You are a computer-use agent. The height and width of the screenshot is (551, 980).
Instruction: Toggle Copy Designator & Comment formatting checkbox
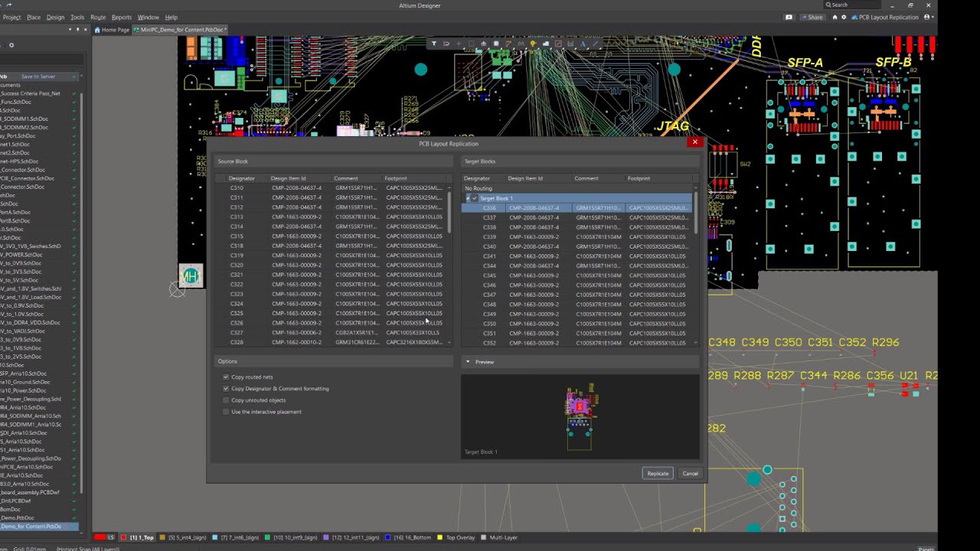click(x=226, y=389)
